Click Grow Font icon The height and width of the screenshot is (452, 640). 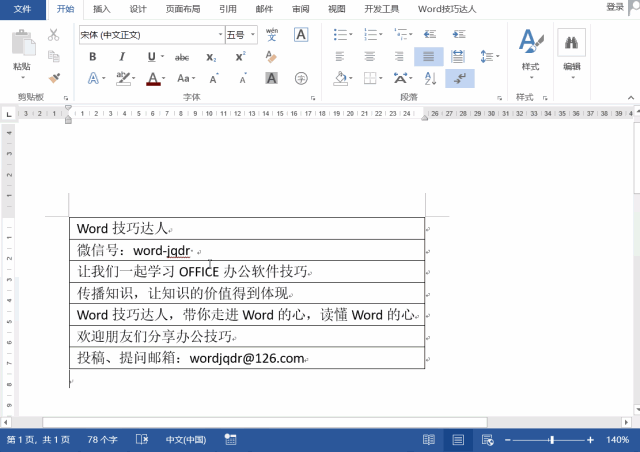point(214,78)
